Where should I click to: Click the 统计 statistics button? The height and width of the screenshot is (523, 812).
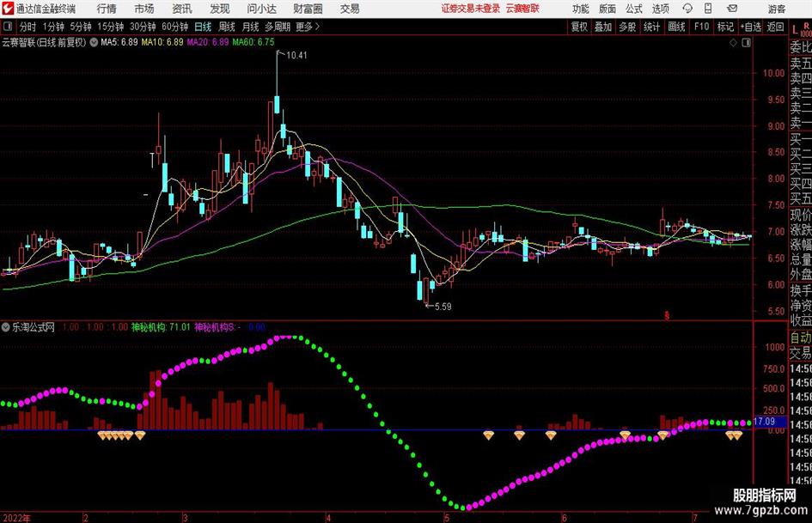tap(652, 27)
